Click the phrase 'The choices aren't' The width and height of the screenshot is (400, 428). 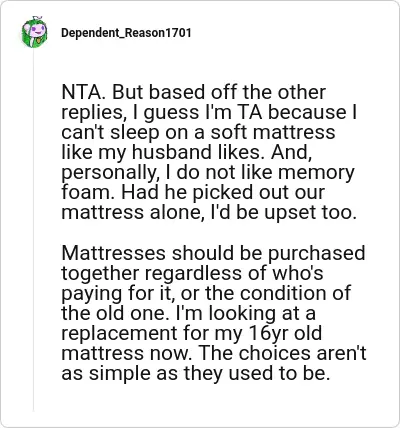282,353
